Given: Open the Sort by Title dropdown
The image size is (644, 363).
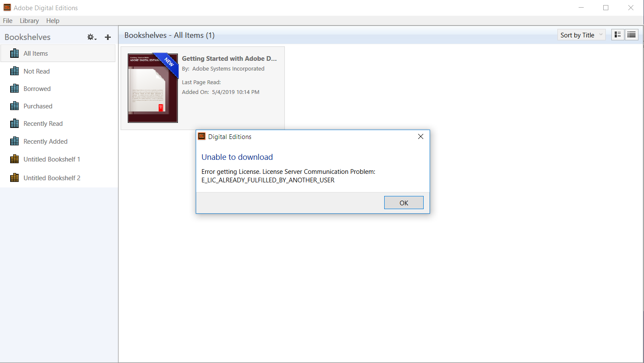Looking at the screenshot, I should point(581,35).
